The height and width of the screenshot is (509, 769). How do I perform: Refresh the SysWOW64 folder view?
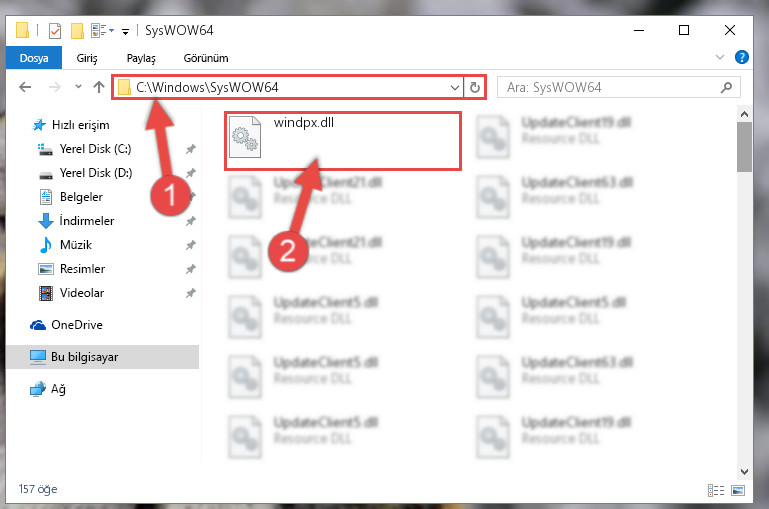(x=475, y=87)
